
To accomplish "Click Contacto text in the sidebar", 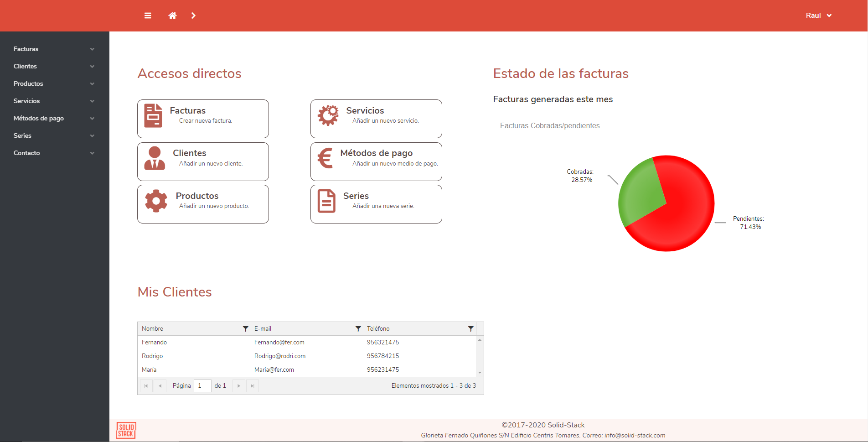I will (x=26, y=153).
